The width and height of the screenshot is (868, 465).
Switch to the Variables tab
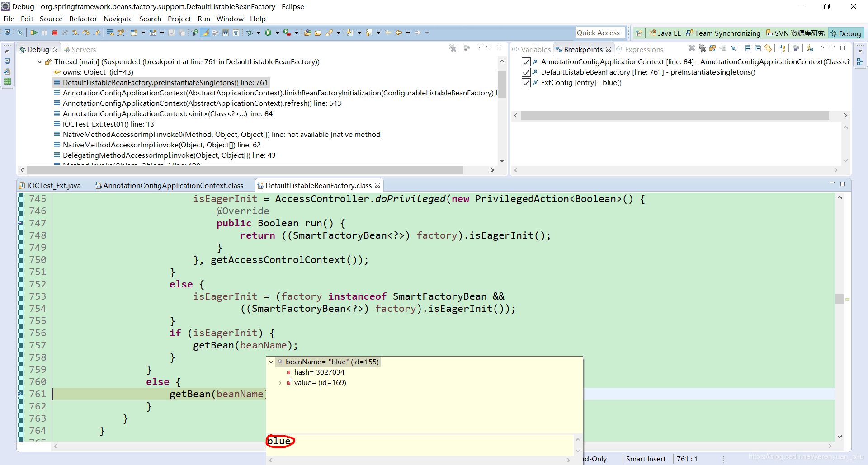(x=532, y=49)
